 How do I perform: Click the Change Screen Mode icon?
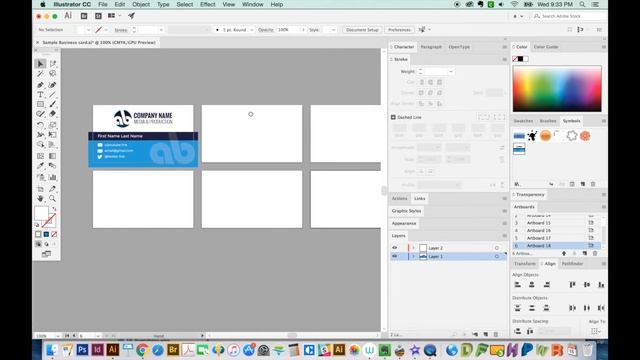point(47,254)
